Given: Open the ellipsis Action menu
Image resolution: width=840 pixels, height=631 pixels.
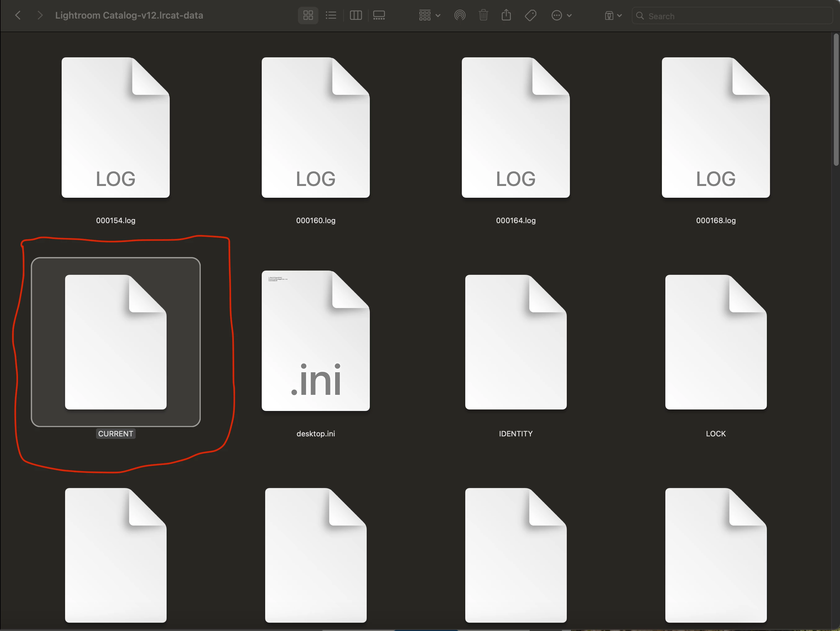Looking at the screenshot, I should point(561,15).
